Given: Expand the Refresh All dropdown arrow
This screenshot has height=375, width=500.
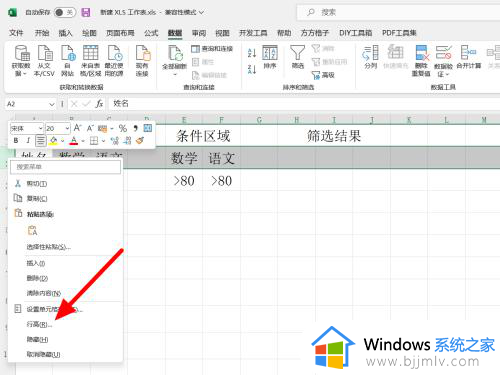Looking at the screenshot, I should 175,74.
